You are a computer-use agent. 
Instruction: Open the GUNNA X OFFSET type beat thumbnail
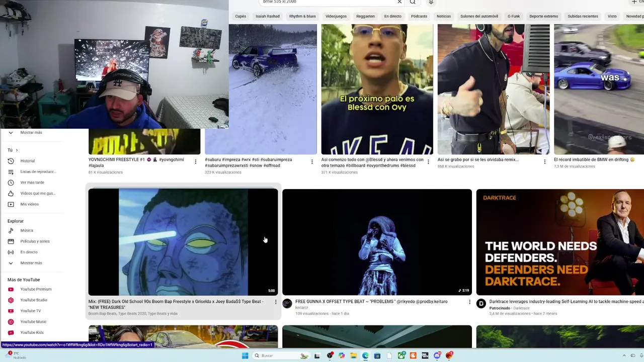(x=377, y=242)
